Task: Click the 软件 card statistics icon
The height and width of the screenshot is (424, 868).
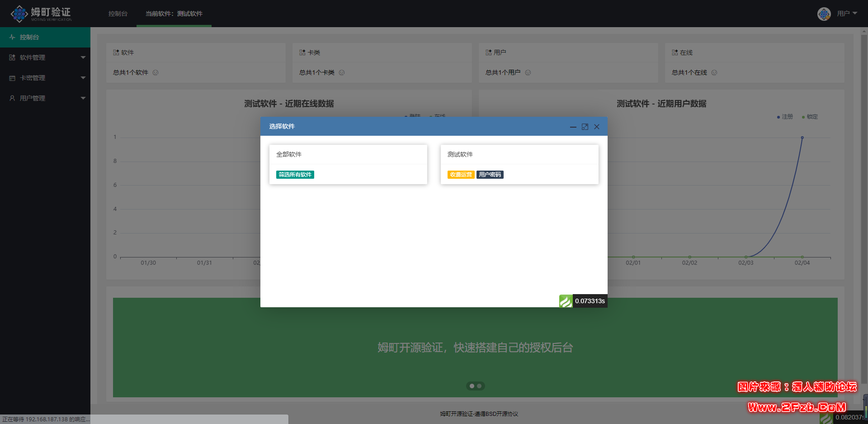Action: tap(116, 52)
